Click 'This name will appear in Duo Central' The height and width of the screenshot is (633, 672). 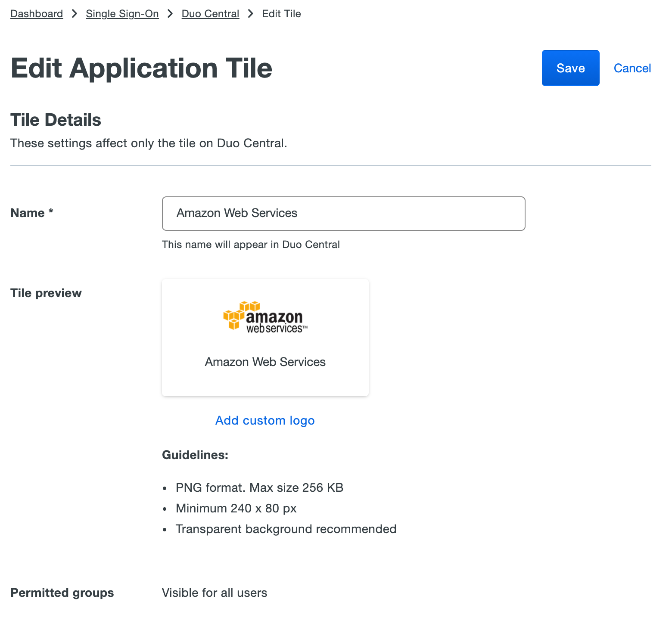pos(251,245)
